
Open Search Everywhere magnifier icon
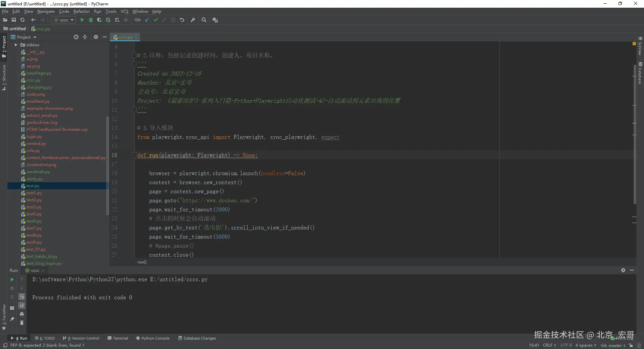pyautogui.click(x=204, y=20)
